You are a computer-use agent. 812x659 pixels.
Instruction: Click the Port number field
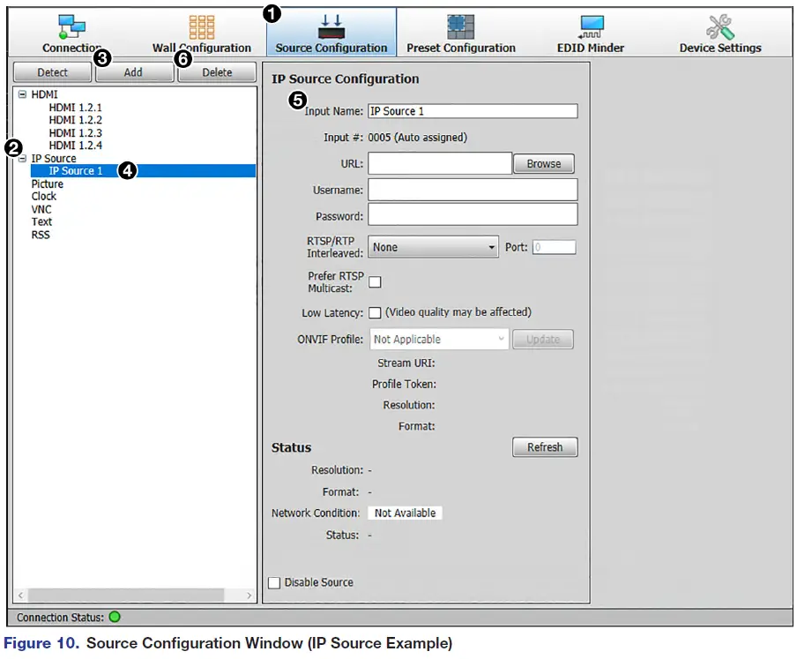click(x=554, y=247)
